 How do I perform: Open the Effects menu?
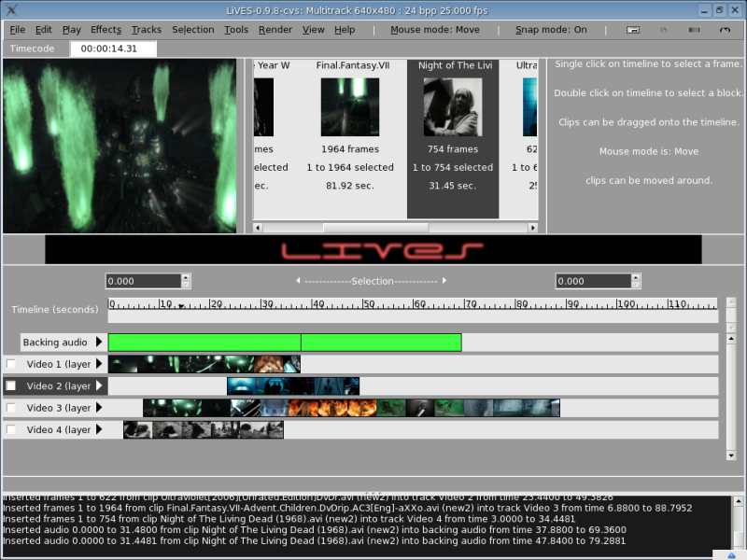coord(106,30)
